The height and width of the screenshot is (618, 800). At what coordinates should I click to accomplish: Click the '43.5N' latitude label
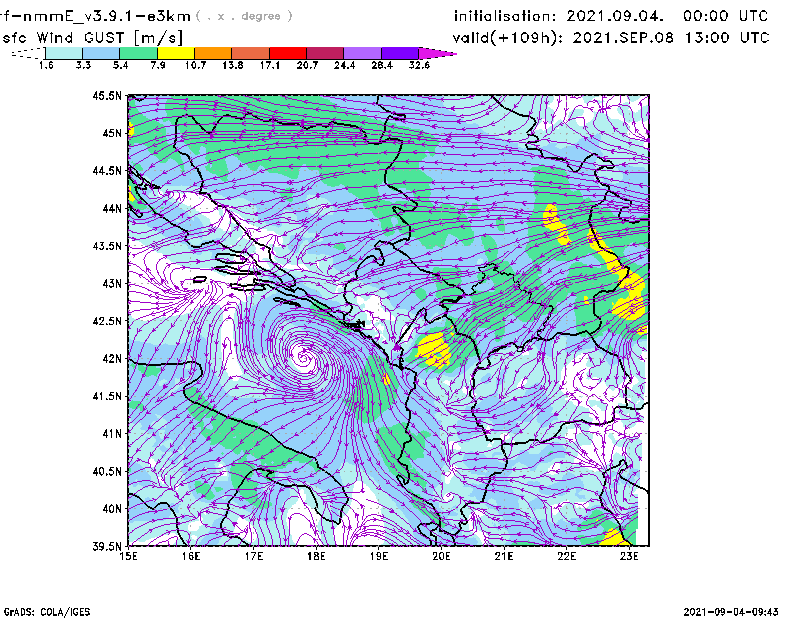pyautogui.click(x=107, y=246)
